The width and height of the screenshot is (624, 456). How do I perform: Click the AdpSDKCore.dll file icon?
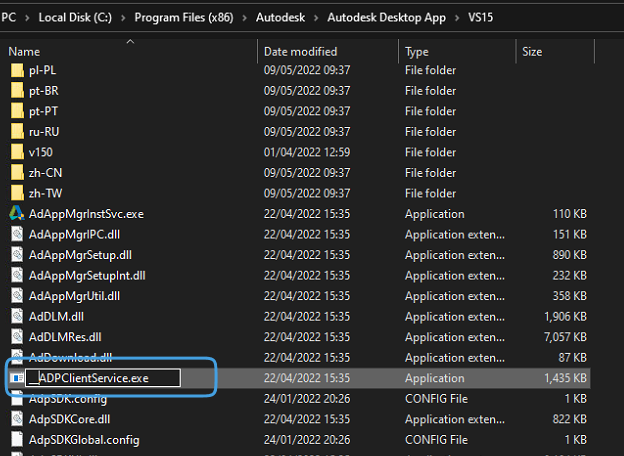(16, 419)
